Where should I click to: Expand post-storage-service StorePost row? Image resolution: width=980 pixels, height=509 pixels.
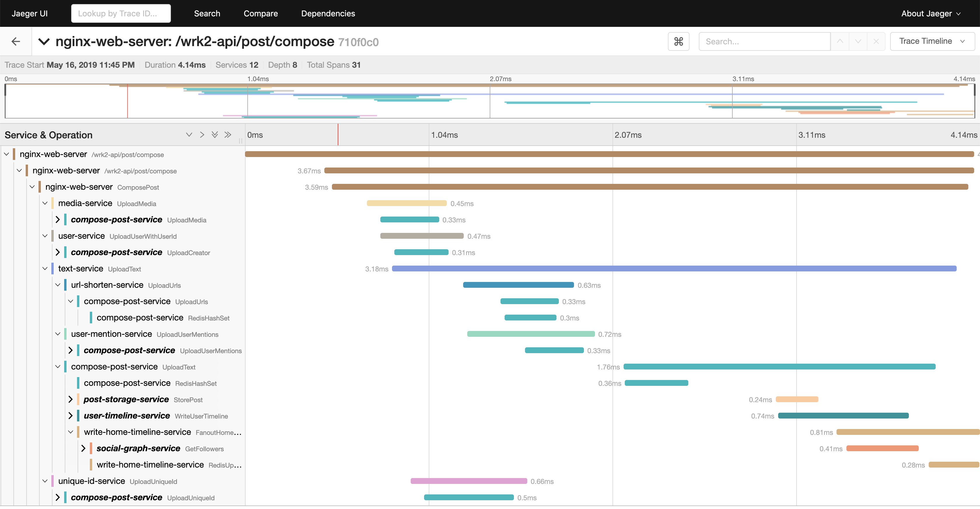pos(70,399)
